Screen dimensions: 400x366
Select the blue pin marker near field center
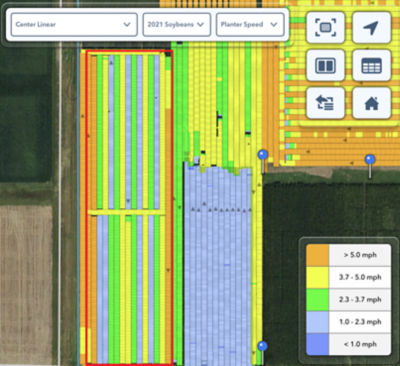[x=263, y=156]
